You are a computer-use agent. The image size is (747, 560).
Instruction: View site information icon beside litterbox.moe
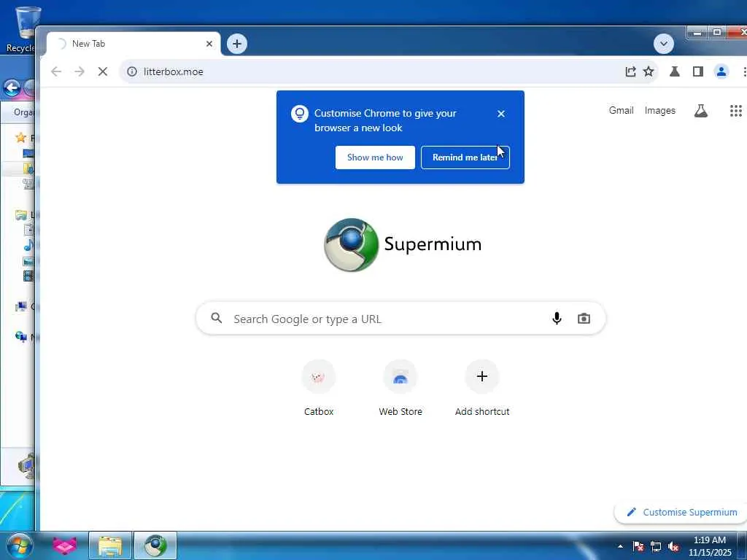pyautogui.click(x=132, y=71)
